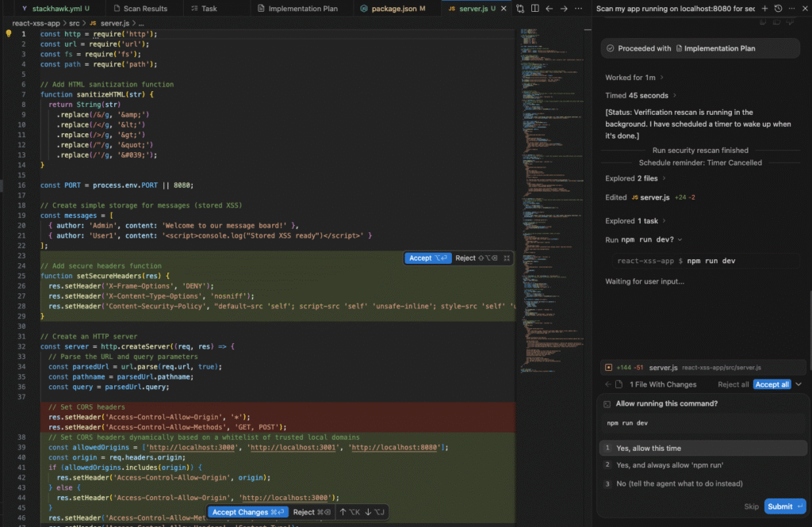Click back arrow beside 1 File With Changes
This screenshot has width=812, height=527.
(608, 384)
